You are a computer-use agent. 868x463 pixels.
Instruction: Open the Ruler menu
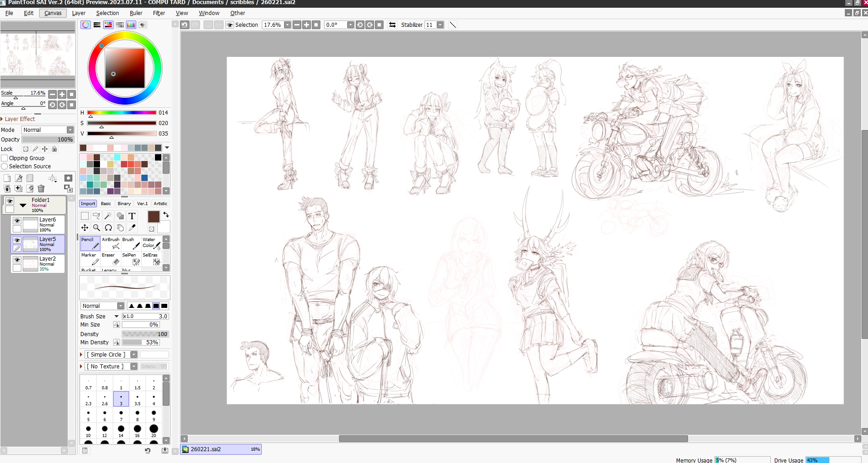136,13
